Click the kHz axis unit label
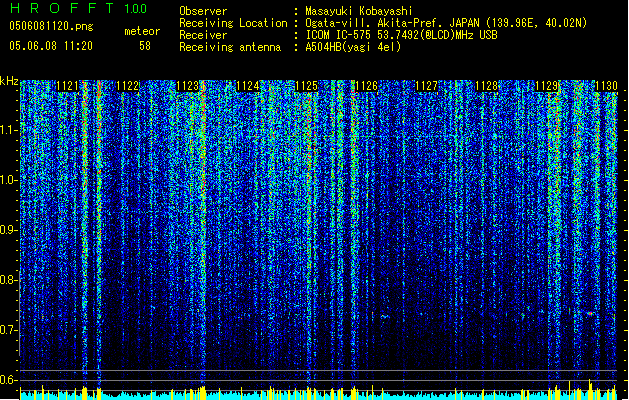 (9, 81)
